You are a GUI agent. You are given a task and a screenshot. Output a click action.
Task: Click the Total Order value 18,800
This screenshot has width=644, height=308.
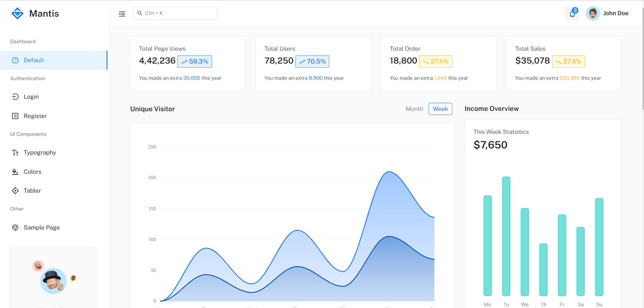(403, 61)
